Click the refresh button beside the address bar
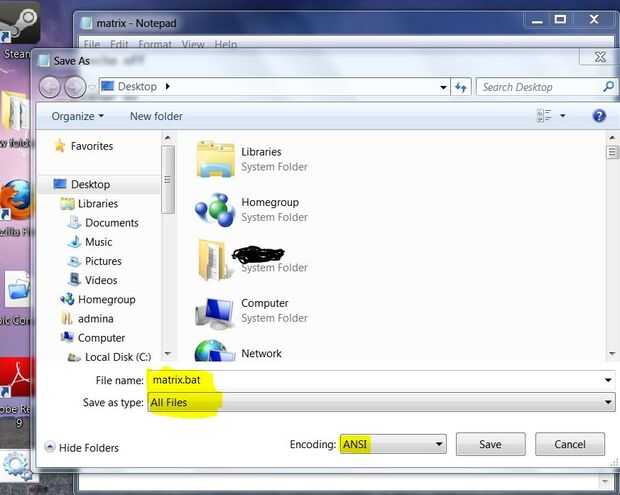 point(461,87)
